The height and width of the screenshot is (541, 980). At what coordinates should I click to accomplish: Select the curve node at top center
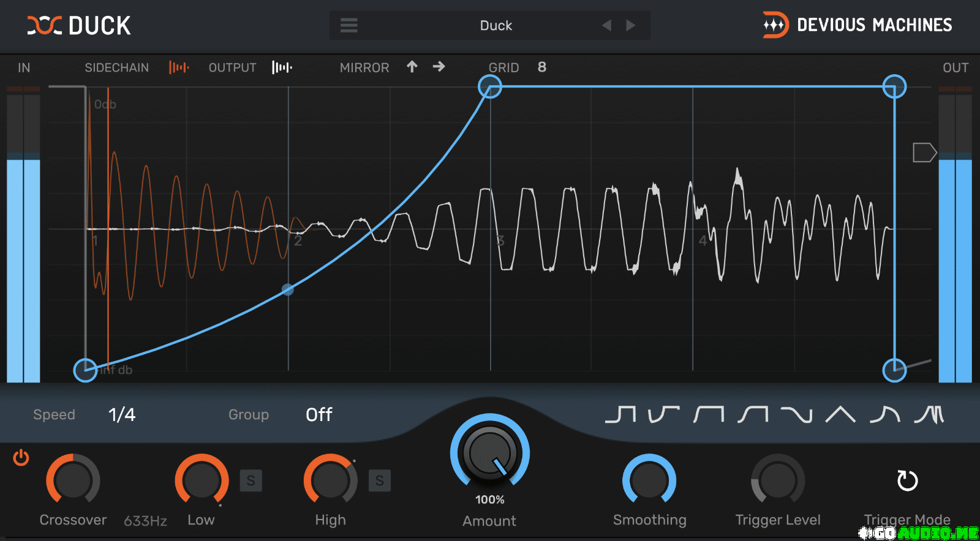(x=490, y=87)
